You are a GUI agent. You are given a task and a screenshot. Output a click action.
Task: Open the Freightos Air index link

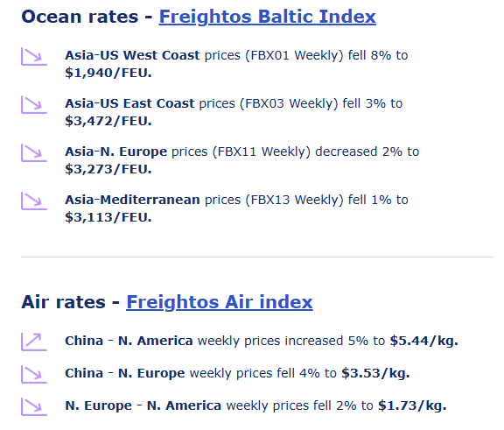220,302
